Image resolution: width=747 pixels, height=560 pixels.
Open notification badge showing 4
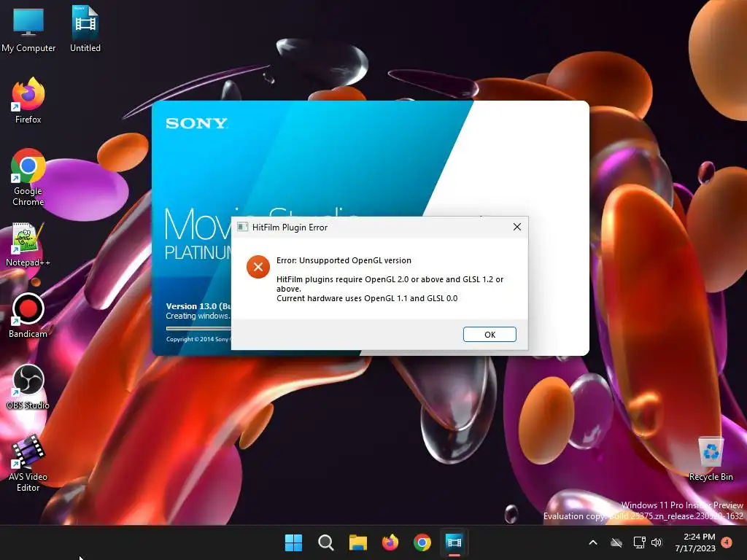click(727, 542)
